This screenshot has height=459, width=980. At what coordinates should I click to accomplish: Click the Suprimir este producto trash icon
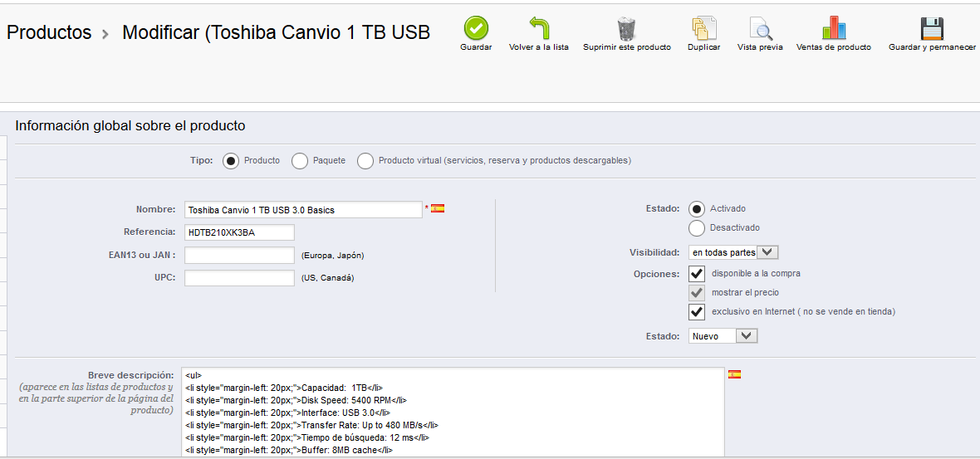click(626, 29)
